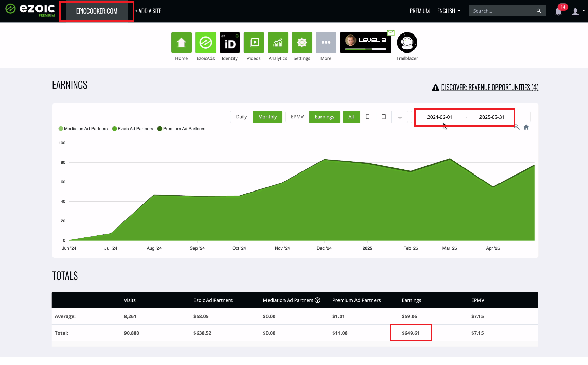Screen dimensions: 588x365
Task: Click the Level 3 badge
Action: (366, 42)
